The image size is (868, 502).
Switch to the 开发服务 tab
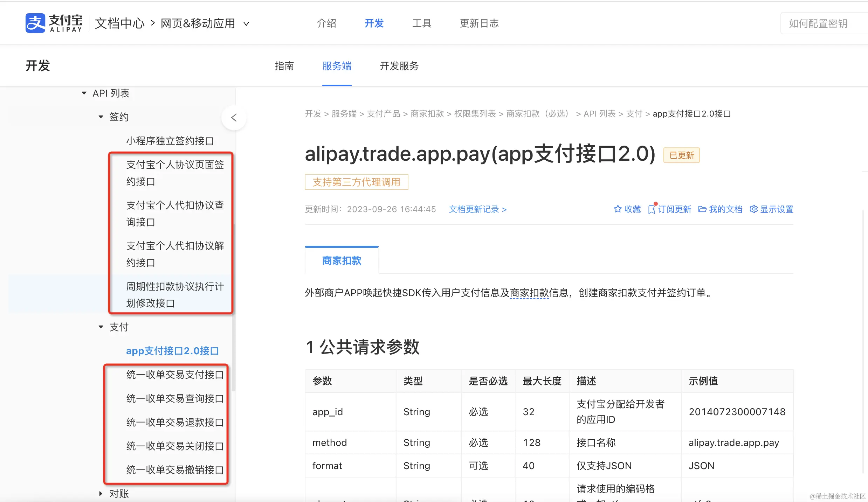(399, 66)
